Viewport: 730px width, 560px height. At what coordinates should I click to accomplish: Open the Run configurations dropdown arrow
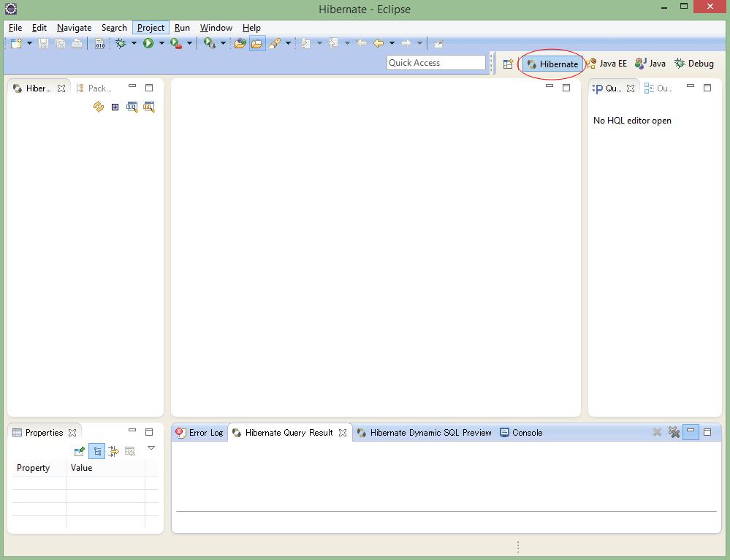point(161,43)
